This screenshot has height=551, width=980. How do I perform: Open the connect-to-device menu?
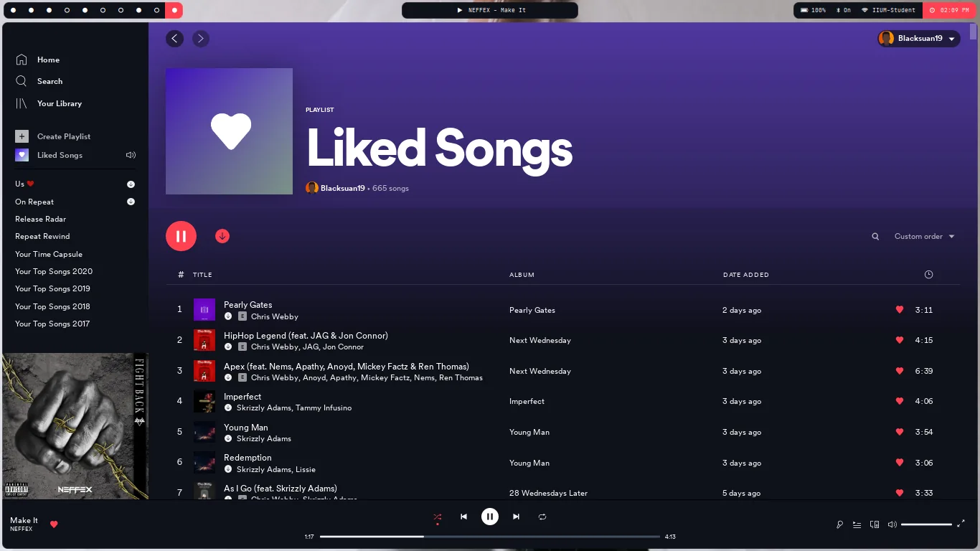point(874,524)
